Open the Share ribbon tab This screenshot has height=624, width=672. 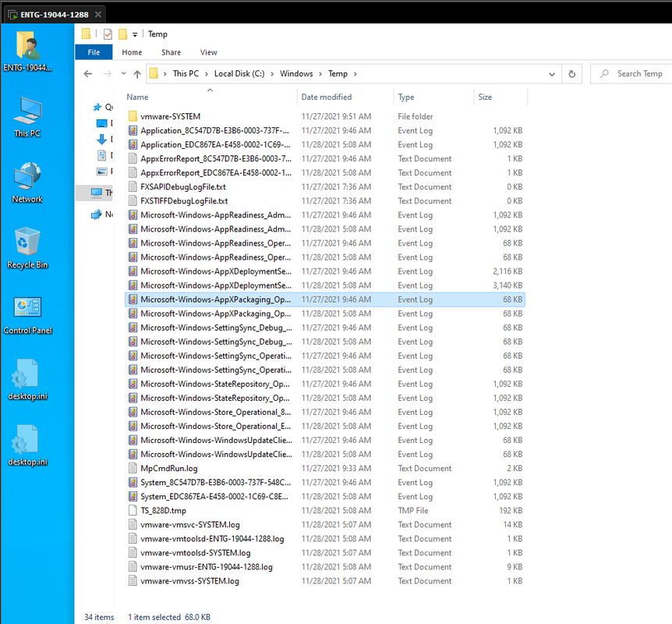point(171,52)
